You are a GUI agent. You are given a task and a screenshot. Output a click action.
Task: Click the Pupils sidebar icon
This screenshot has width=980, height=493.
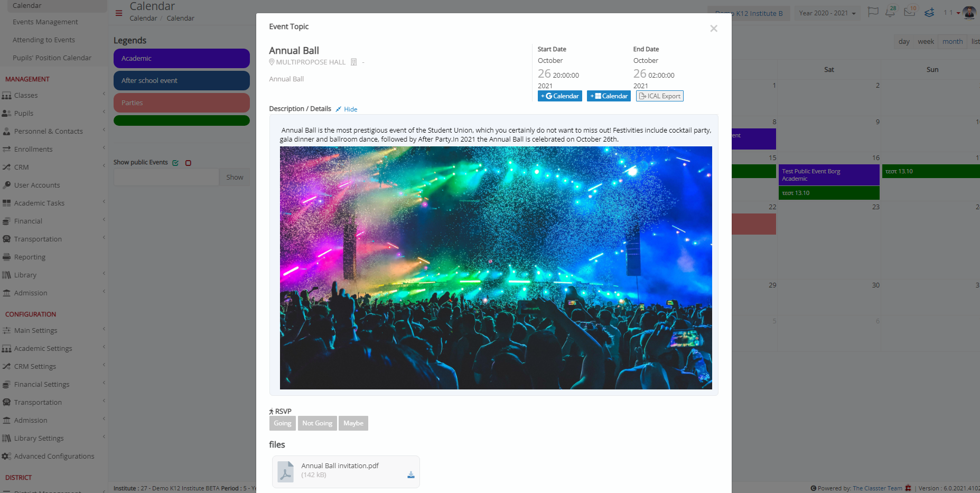[x=7, y=114]
